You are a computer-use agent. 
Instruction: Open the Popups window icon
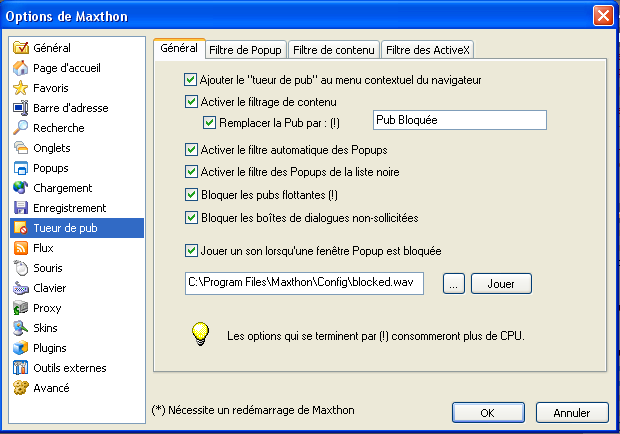coord(21,168)
